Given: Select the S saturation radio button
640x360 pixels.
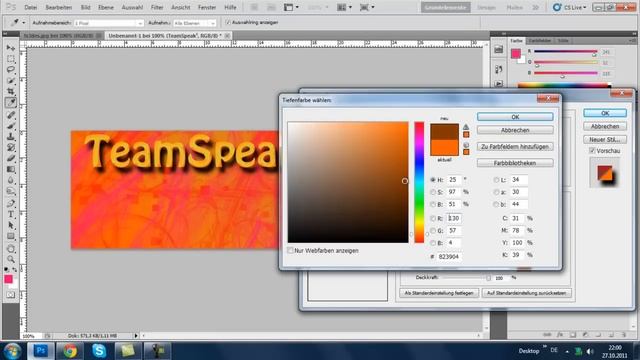Looking at the screenshot, I should [x=433, y=192].
